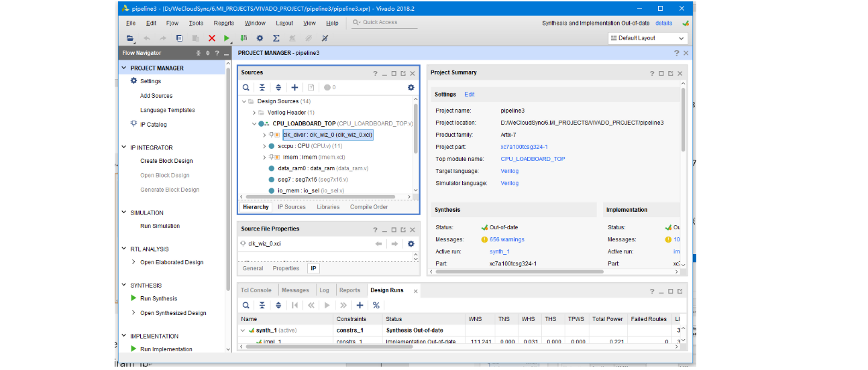
Task: Click the CPU_LOADBOARD_TOP top module link
Action: [533, 159]
